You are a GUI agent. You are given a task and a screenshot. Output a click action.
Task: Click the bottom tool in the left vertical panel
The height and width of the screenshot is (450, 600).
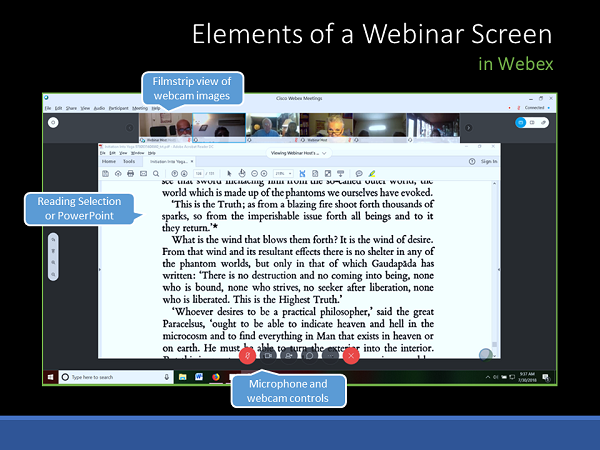[x=53, y=274]
